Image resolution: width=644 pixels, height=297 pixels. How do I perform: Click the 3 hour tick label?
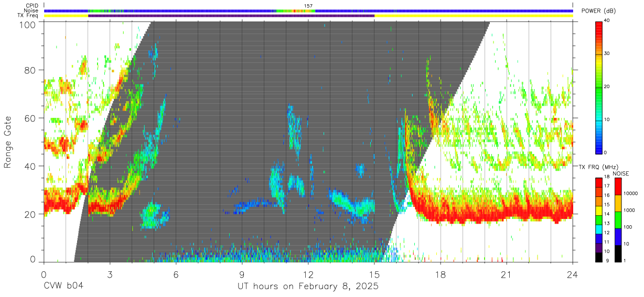click(x=110, y=274)
